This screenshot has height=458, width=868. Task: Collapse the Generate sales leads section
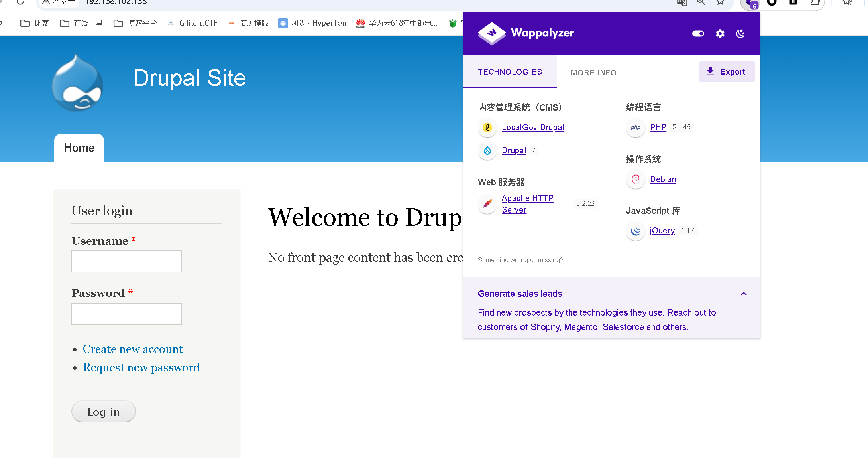[743, 294]
